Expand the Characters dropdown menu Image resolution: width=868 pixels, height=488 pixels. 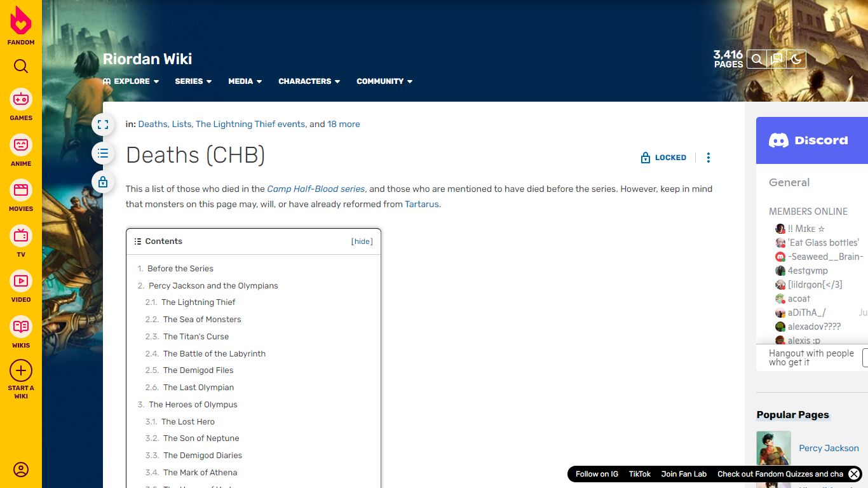[309, 81]
